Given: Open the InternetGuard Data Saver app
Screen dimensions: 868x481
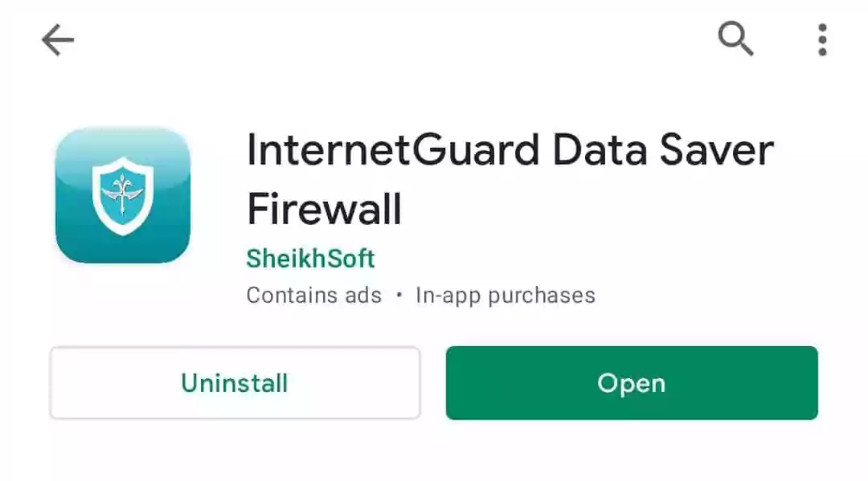Looking at the screenshot, I should 632,382.
